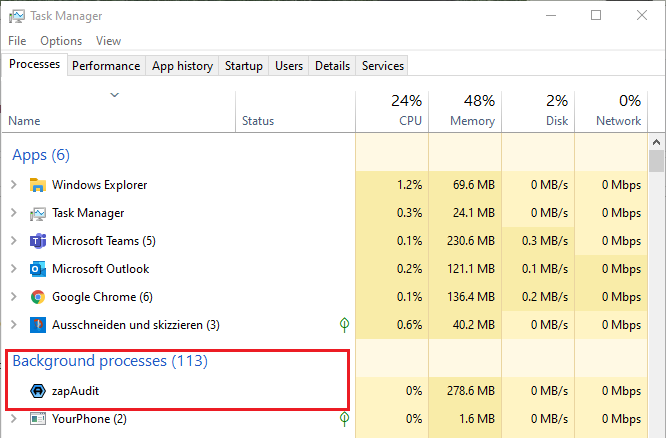Click the suspended leaf icon for Ausschneiden und skizzieren
Viewport: 666px width, 438px height.
(344, 325)
